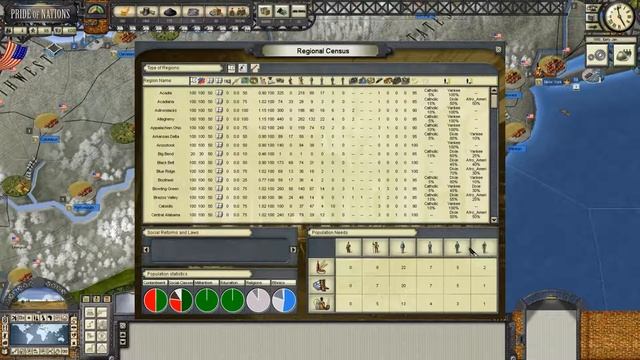Show next Social Reforms and Laws entry
Image resolution: width=640 pixels, height=360 pixels.
(x=293, y=249)
